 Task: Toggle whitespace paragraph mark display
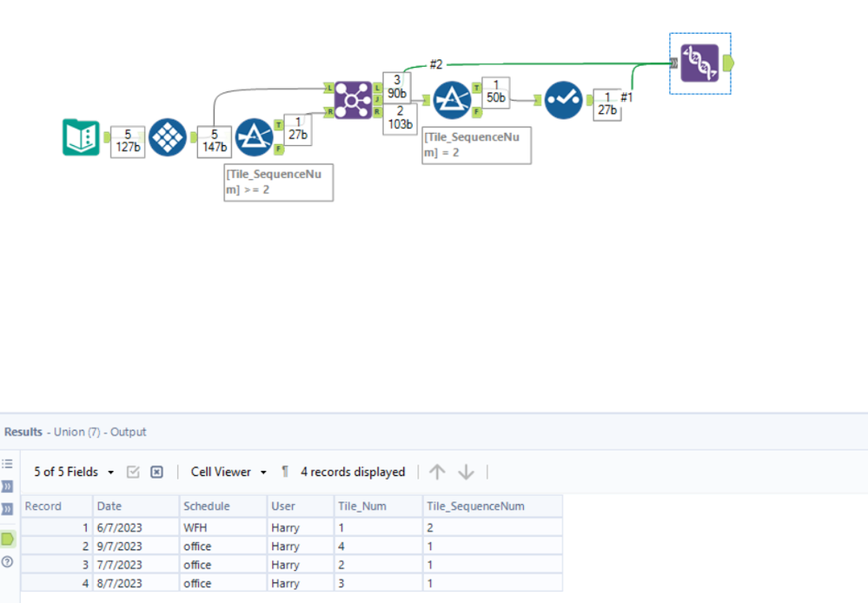pos(284,472)
